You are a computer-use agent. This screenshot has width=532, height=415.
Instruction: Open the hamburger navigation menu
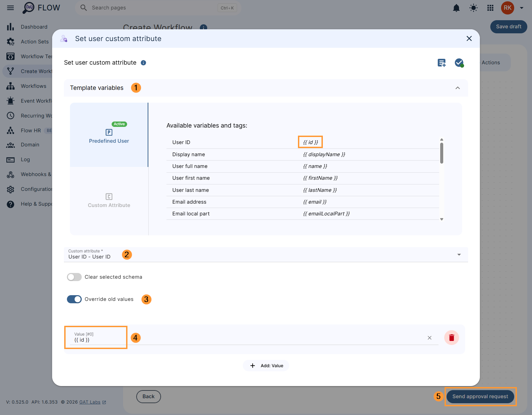coord(10,8)
